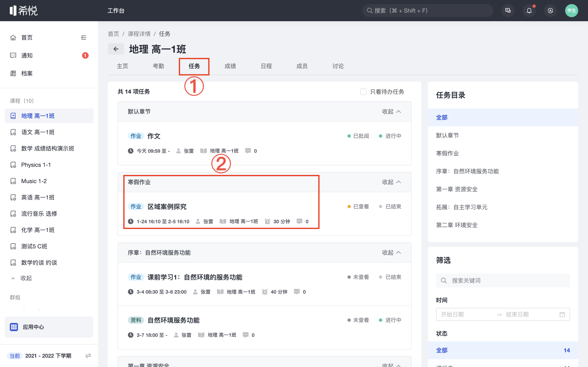Open the calendar icon in date range
This screenshot has height=367, width=588.
[562, 314]
